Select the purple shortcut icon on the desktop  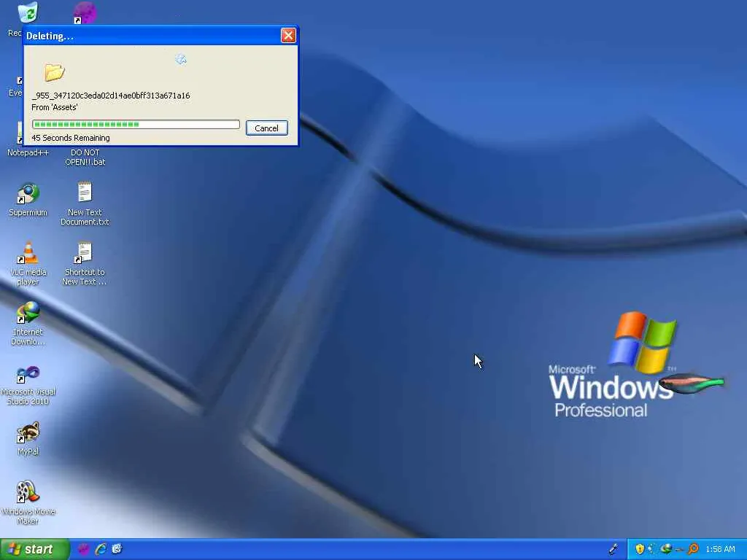point(85,13)
